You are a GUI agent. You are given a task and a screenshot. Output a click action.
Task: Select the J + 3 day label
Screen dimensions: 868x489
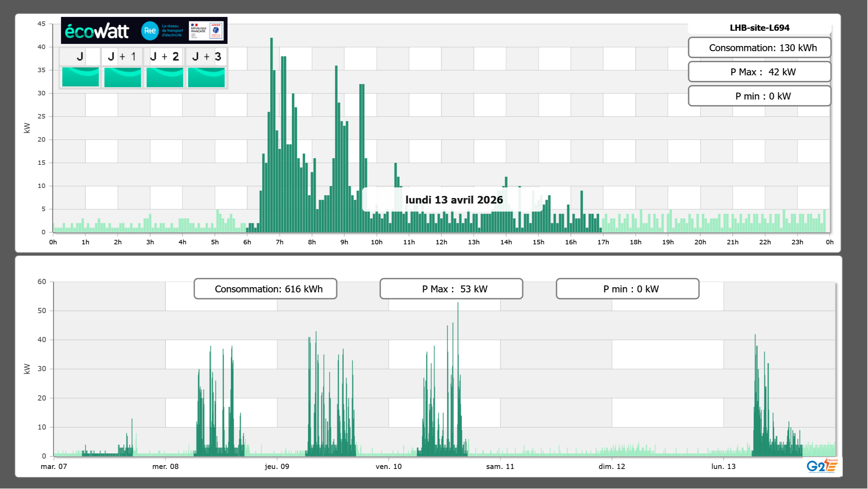point(206,56)
